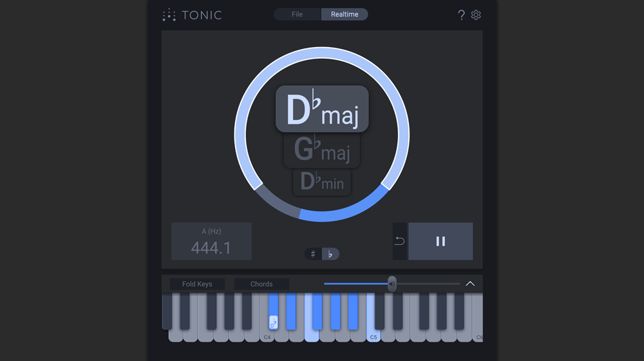Screen dimensions: 644x361
Task: Switch to the Realtime tab
Action: 345,14
